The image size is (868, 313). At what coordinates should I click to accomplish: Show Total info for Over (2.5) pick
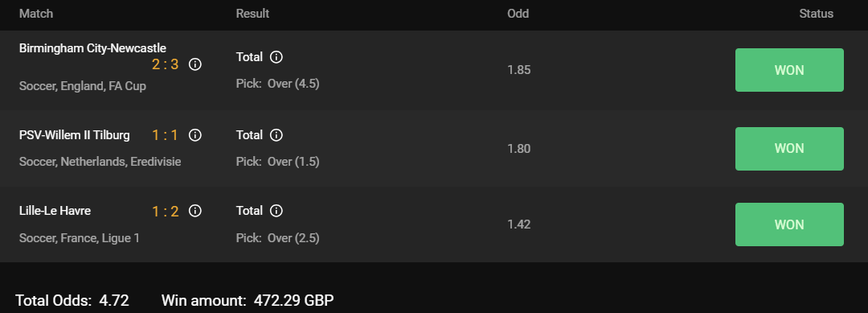(276, 211)
